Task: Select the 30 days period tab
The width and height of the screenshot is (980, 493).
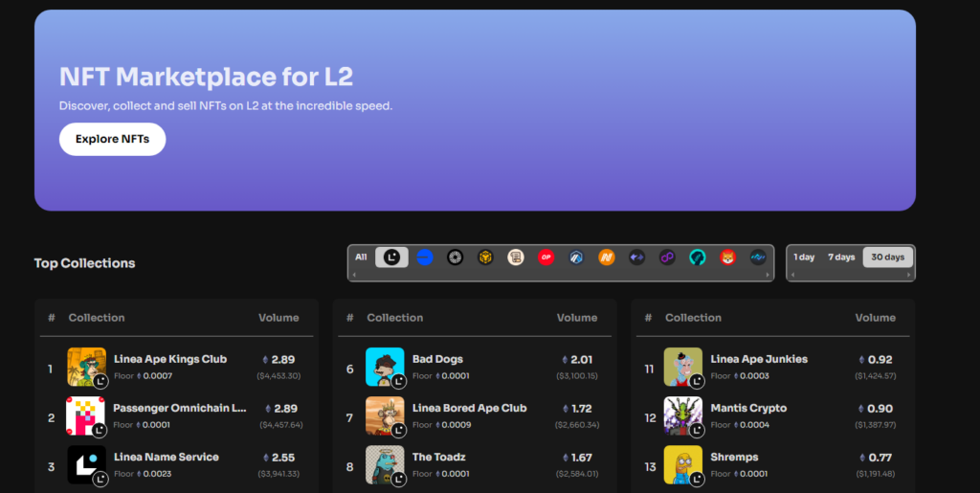Action: (x=887, y=257)
